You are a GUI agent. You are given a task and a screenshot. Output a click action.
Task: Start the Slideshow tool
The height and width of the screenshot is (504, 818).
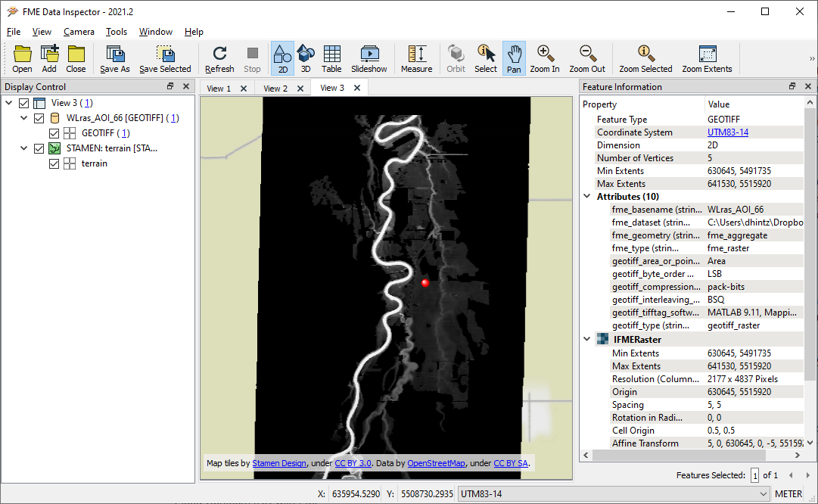tap(369, 58)
